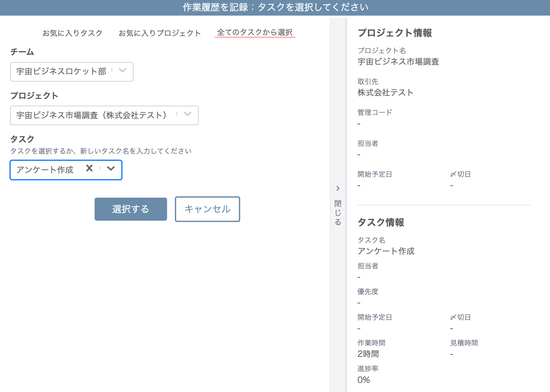Image resolution: width=550 pixels, height=392 pixels.
Task: Open the お気に入りプロジェクト tab
Action: point(160,33)
